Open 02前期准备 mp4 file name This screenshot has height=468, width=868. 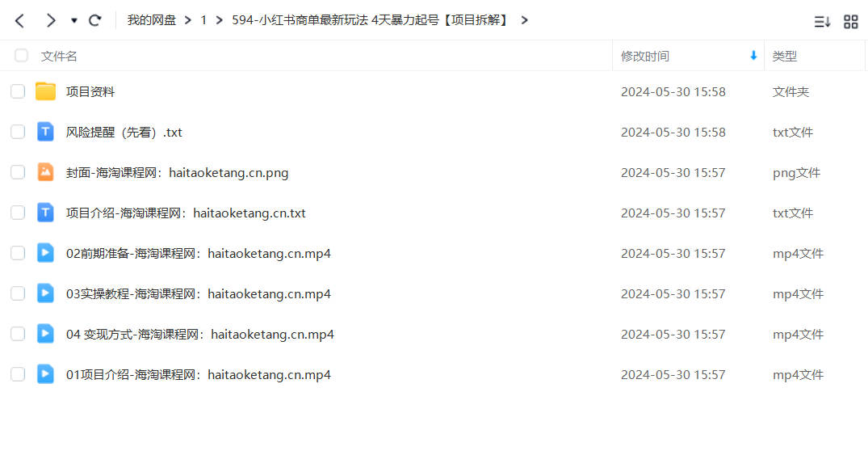pos(198,254)
